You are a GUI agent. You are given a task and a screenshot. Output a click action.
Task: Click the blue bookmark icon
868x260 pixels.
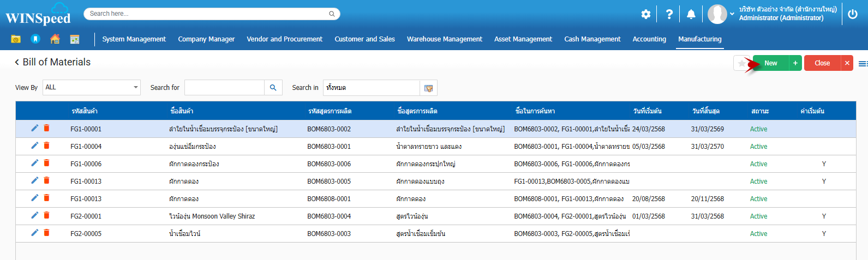click(35, 39)
